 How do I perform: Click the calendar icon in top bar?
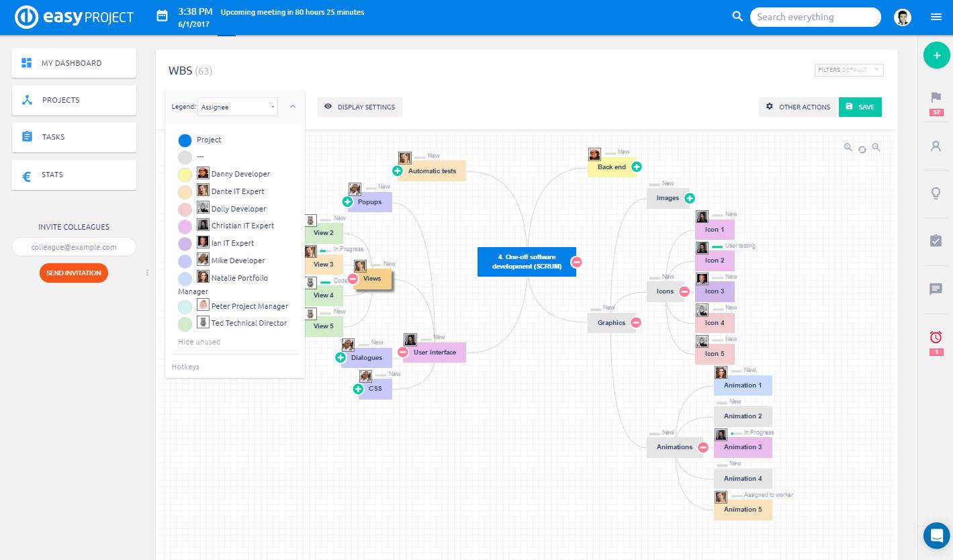coord(162,16)
